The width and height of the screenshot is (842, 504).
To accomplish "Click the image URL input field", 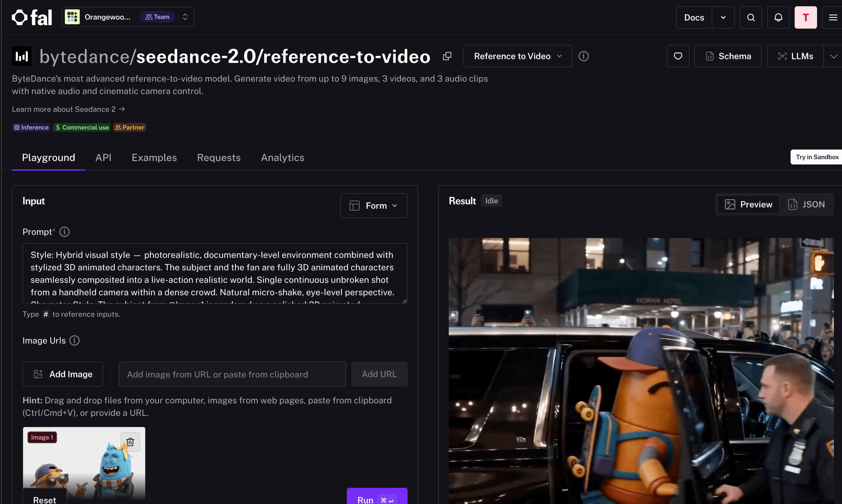I will [x=232, y=374].
